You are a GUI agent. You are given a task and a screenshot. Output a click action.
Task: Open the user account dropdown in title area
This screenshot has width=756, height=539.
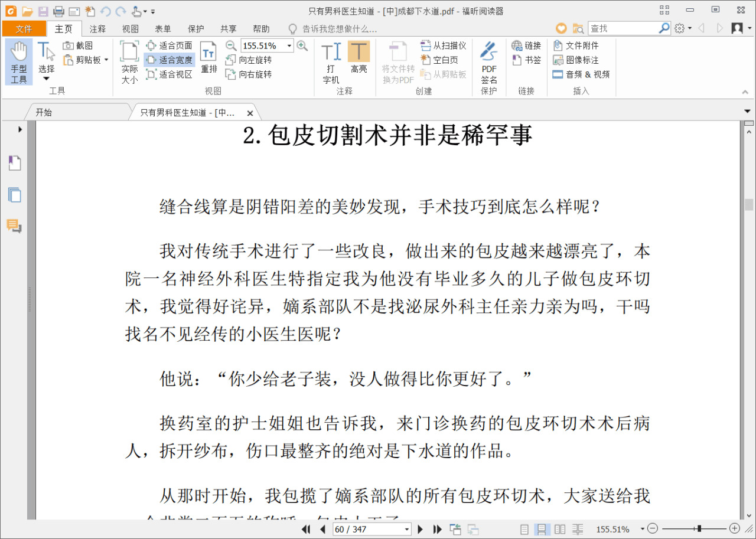click(x=740, y=28)
